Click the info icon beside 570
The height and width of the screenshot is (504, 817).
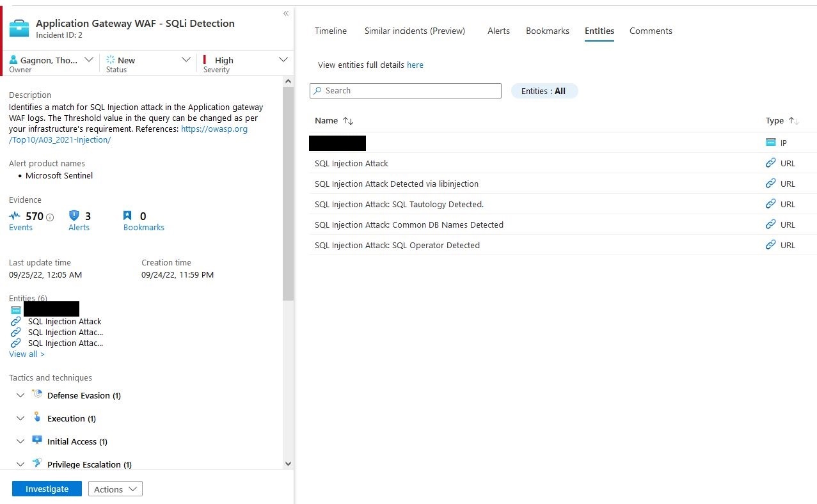[51, 217]
